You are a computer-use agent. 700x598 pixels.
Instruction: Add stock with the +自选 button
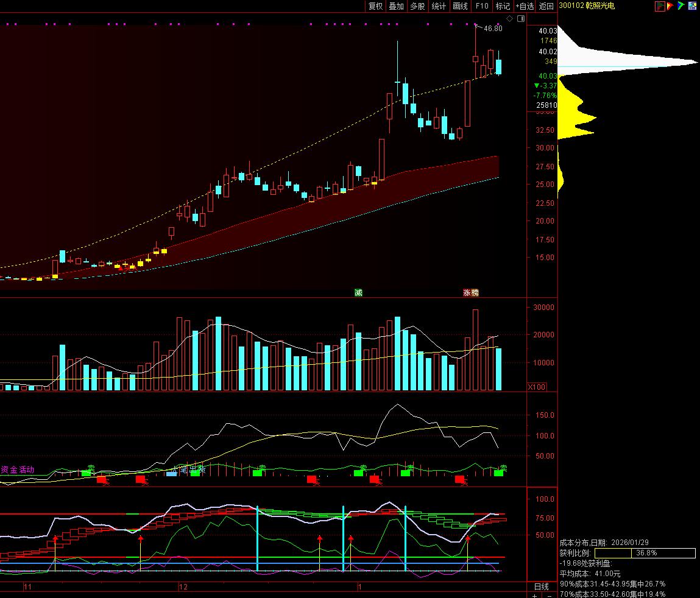525,6
